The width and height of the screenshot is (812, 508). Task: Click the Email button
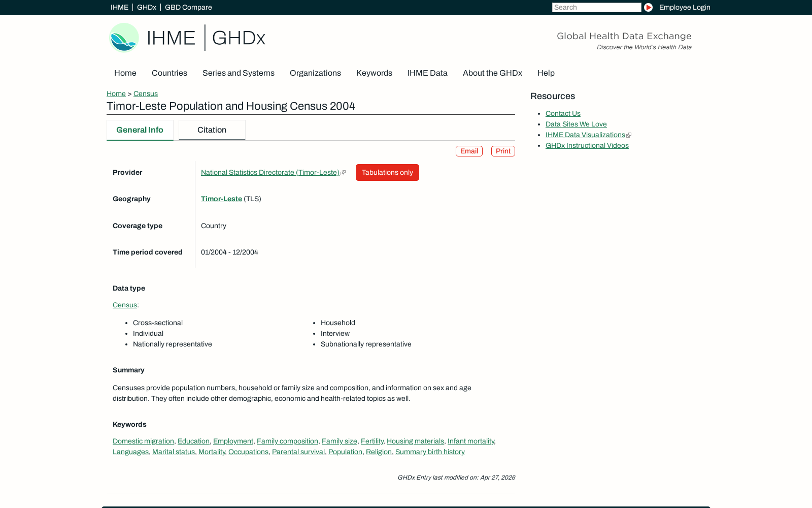tap(469, 151)
